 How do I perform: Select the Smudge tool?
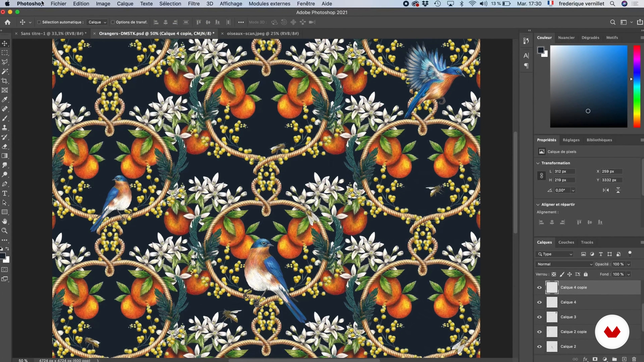pyautogui.click(x=5, y=165)
